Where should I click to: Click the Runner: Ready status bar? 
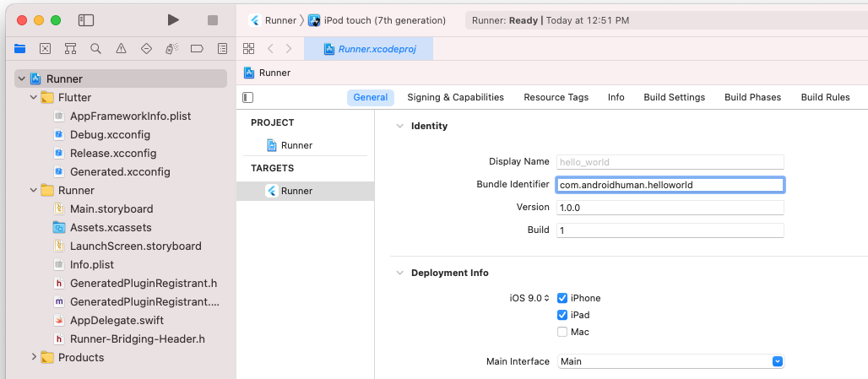pyautogui.click(x=666, y=20)
